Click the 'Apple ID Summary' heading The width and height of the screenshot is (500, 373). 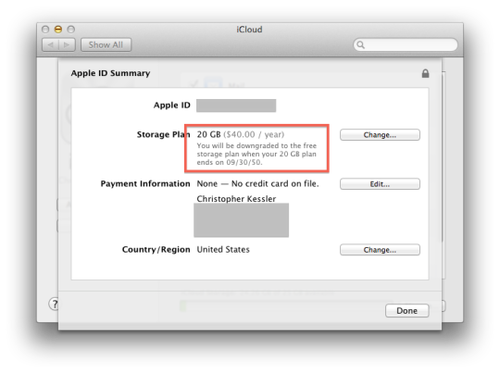(x=110, y=73)
